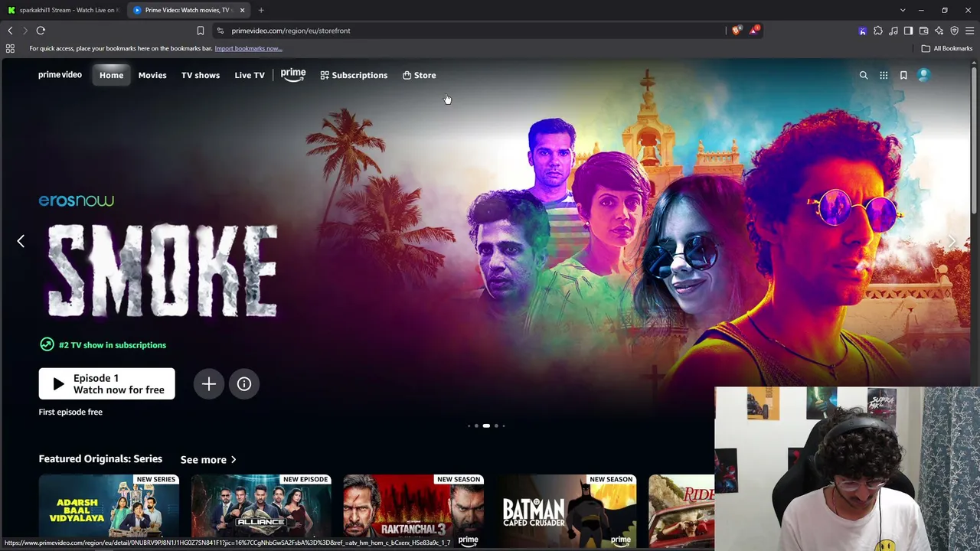Expand Featured Originals with See more

[x=208, y=460]
